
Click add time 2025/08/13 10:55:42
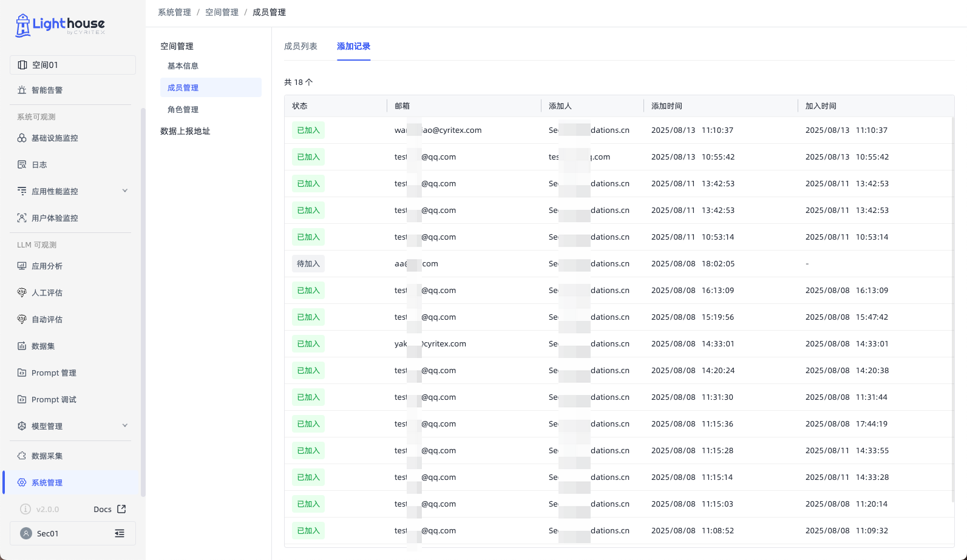693,157
